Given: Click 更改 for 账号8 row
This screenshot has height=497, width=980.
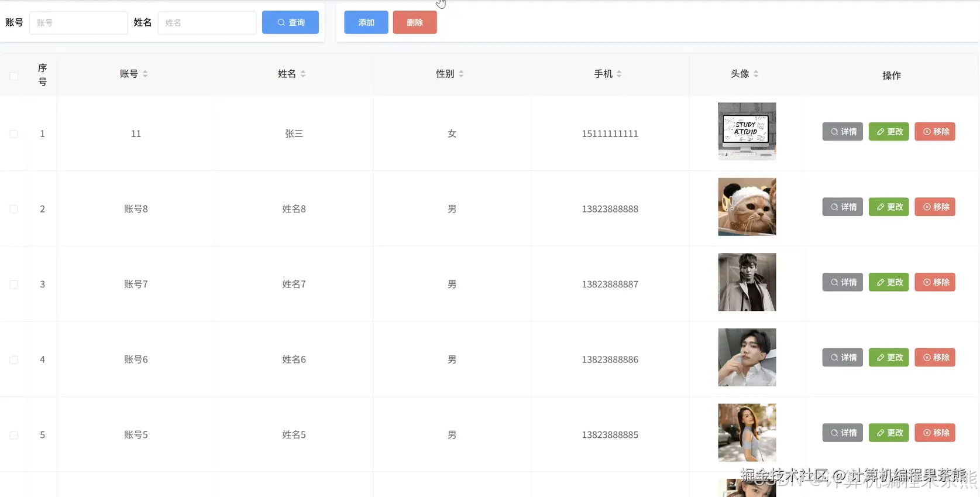Looking at the screenshot, I should pyautogui.click(x=889, y=207).
